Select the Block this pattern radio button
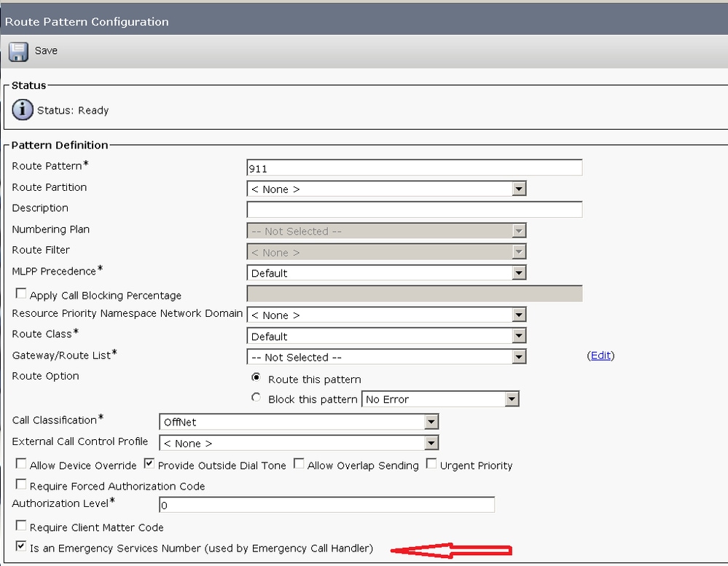Viewport: 728px width, 566px height. pos(256,398)
